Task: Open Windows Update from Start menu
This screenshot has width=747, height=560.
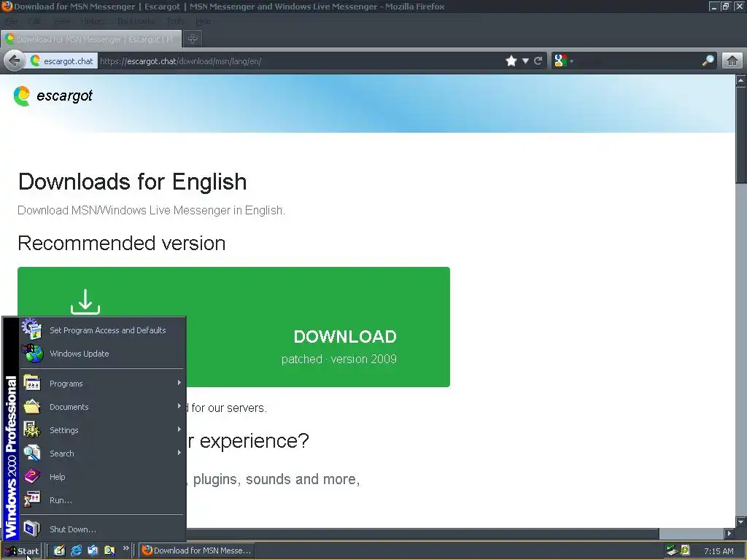Action: point(102,354)
